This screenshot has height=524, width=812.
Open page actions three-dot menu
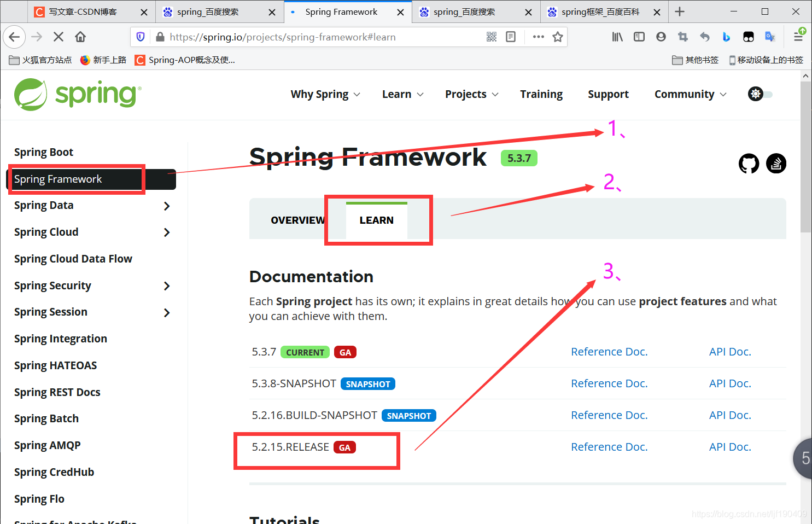coord(539,37)
